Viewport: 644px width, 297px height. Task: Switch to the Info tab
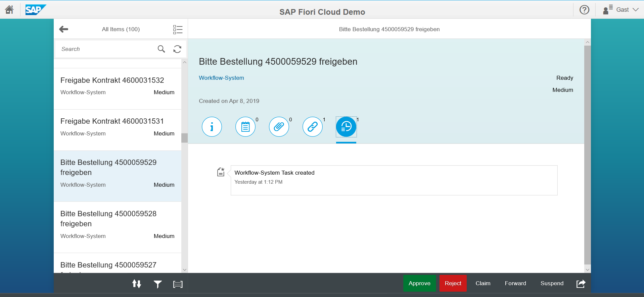point(212,127)
